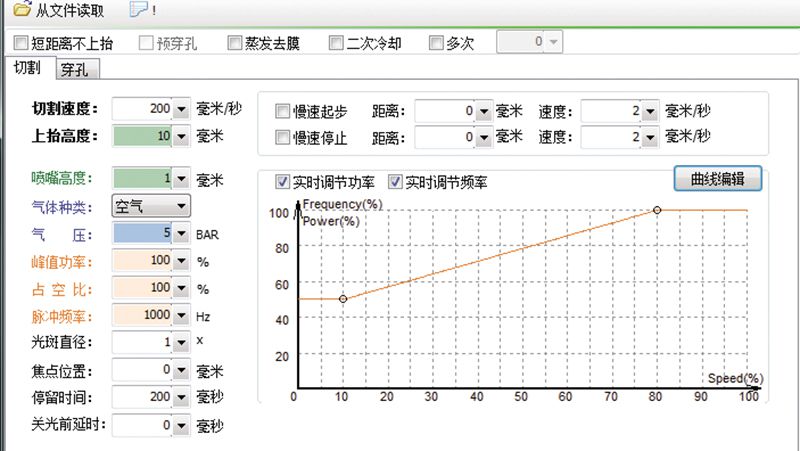Uncheck 实时调节功率 checkbox
The height and width of the screenshot is (451, 800).
282,182
